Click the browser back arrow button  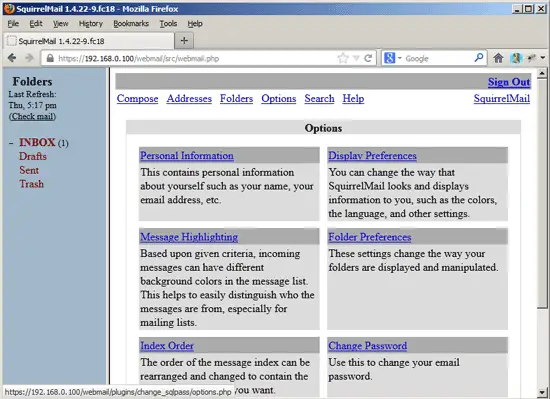click(x=12, y=58)
